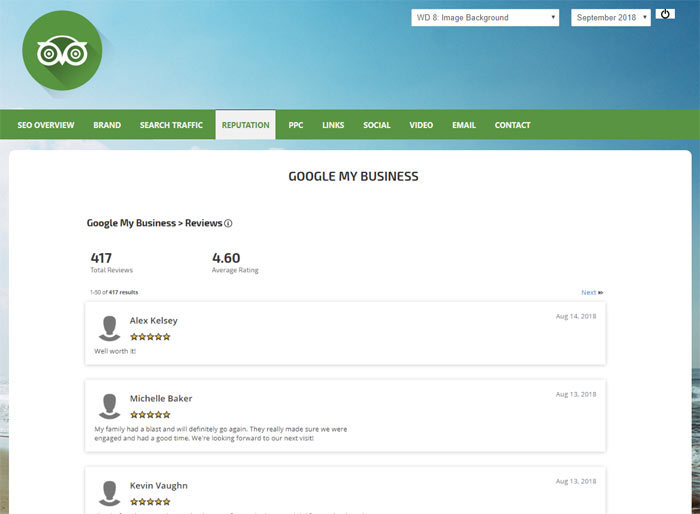Switch to the Brand tab
The width and height of the screenshot is (700, 514).
click(107, 125)
